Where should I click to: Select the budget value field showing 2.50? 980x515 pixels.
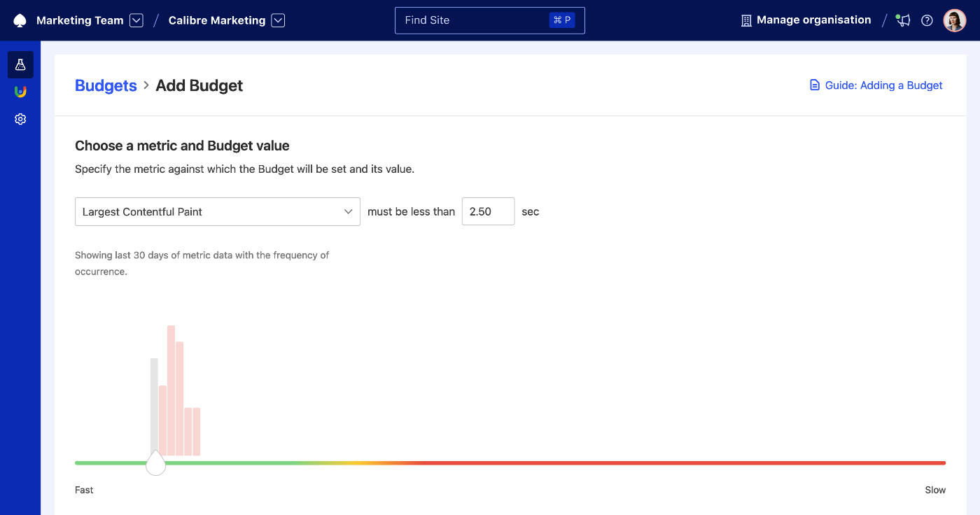(488, 211)
